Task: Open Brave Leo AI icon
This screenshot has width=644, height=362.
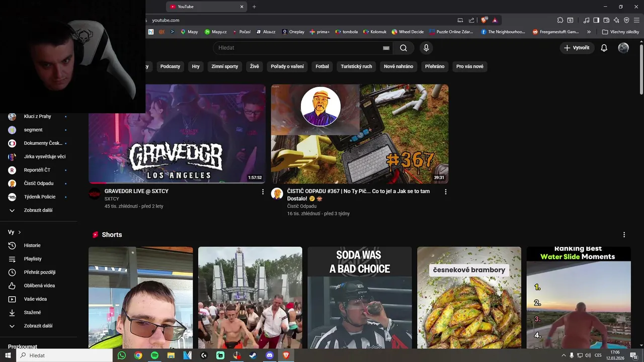Action: [x=616, y=20]
